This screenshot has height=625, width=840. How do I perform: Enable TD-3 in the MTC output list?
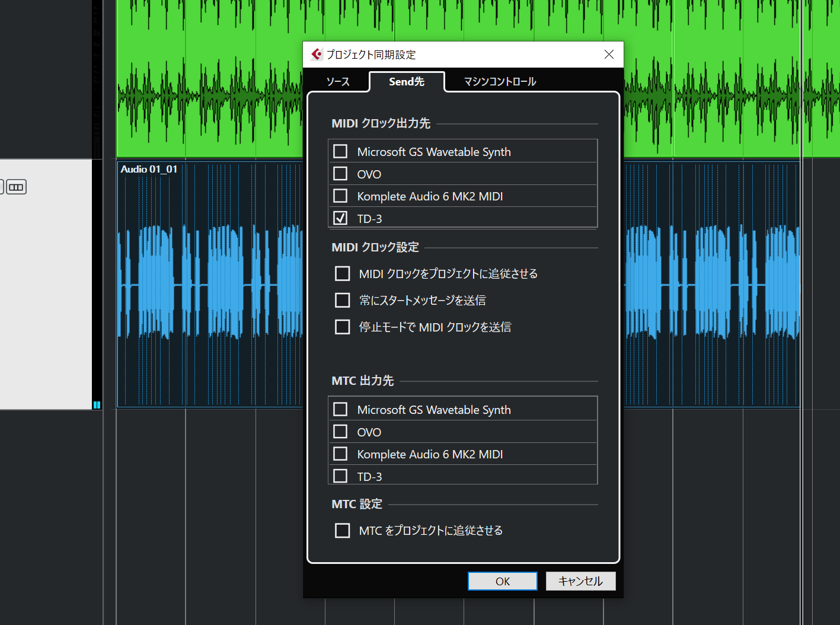[340, 476]
